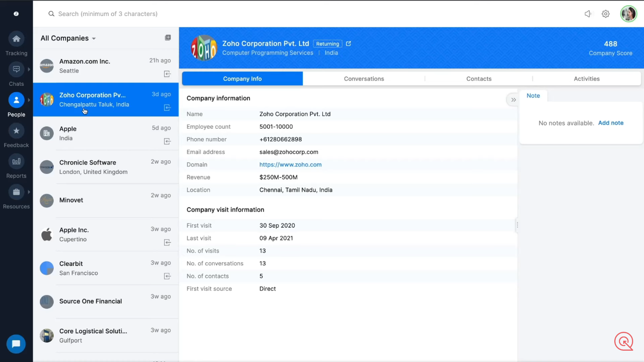Select the Amazon.com Inc. company

pos(106,66)
